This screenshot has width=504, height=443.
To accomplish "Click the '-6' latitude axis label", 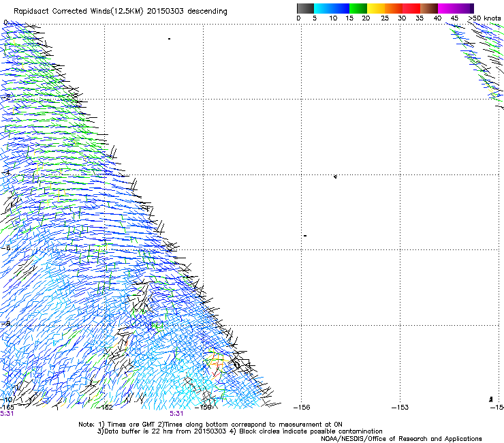I will pyautogui.click(x=6, y=248).
